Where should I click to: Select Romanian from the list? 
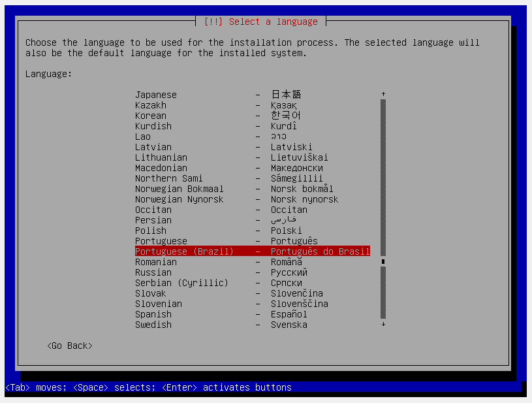coord(253,262)
